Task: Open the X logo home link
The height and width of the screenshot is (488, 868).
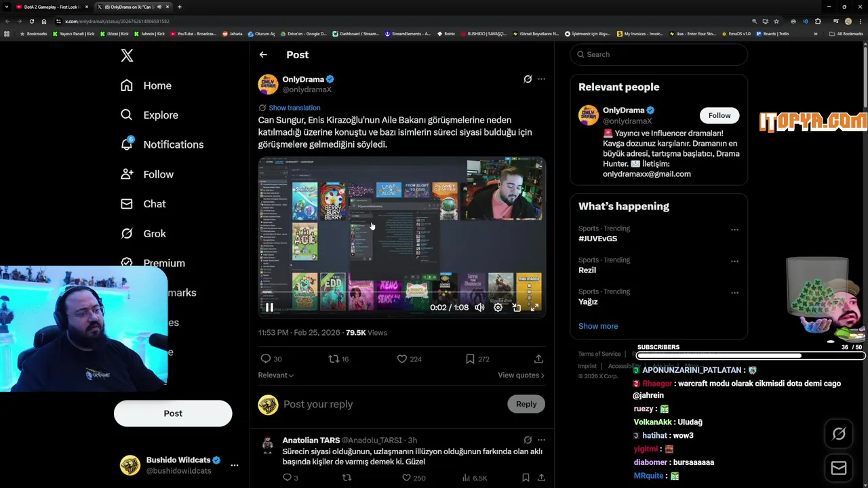Action: (x=127, y=56)
